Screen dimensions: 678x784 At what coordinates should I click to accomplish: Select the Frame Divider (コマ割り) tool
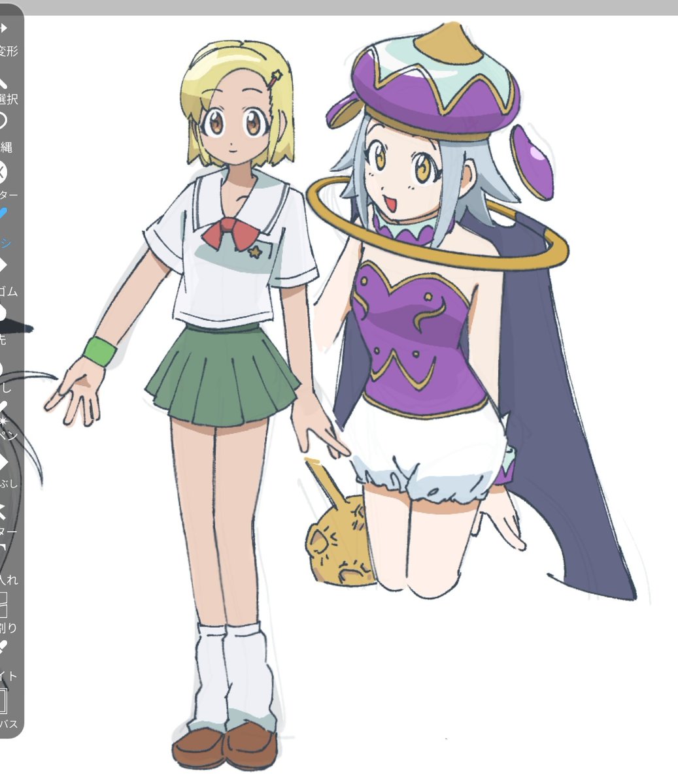8,613
